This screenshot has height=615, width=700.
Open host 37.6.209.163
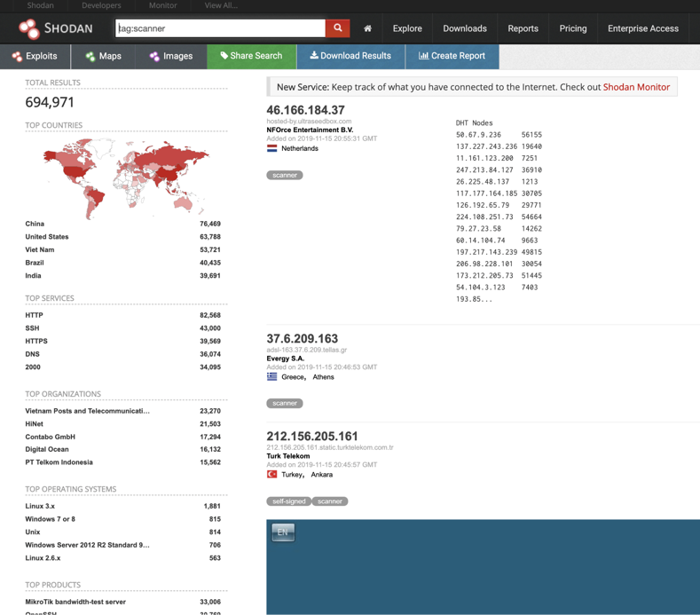(x=303, y=338)
